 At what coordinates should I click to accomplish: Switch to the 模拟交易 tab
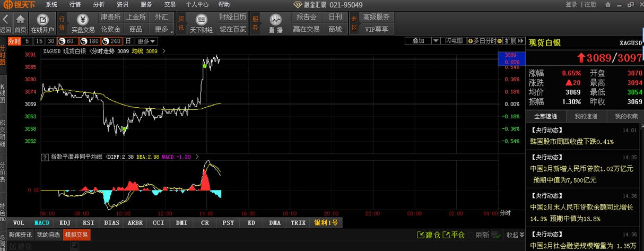point(76,235)
